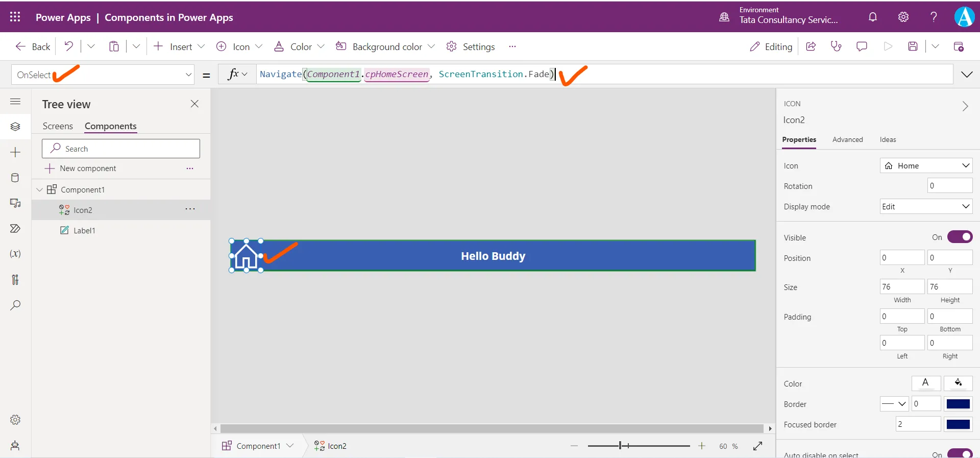Open the Display mode Edit dropdown
Viewport: 980px width, 458px height.
[x=926, y=206]
